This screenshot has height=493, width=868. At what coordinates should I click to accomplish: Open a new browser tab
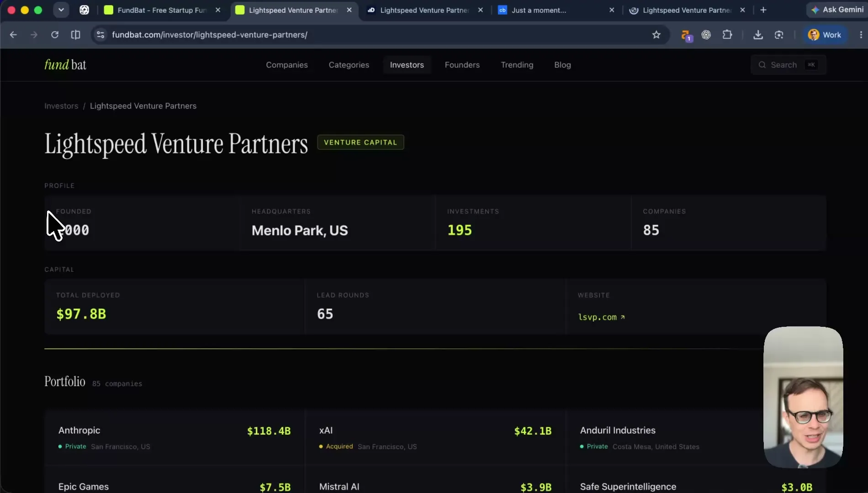point(763,10)
